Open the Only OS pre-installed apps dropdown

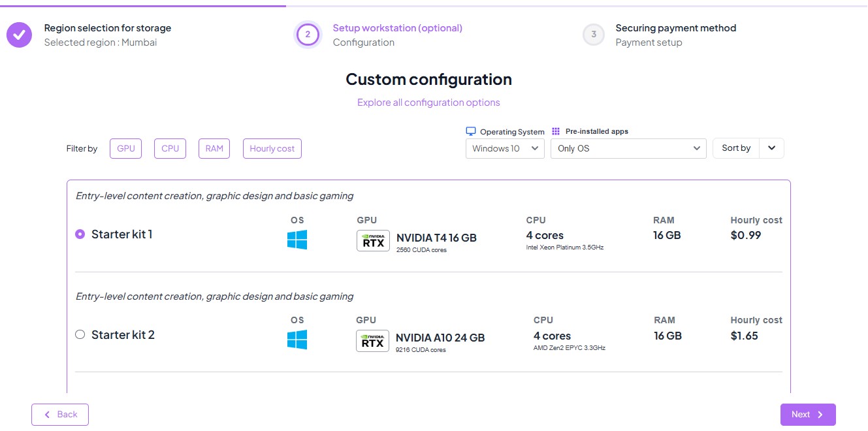[x=628, y=148]
